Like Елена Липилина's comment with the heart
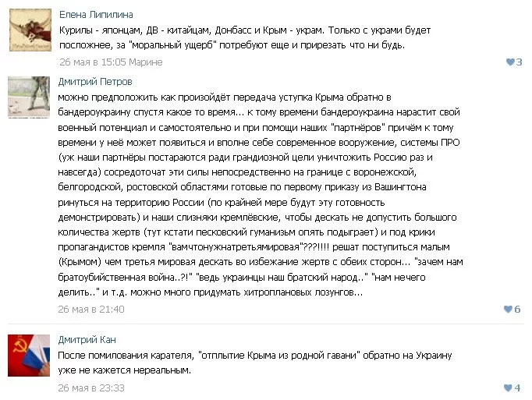The width and height of the screenshot is (532, 400). click(x=510, y=62)
